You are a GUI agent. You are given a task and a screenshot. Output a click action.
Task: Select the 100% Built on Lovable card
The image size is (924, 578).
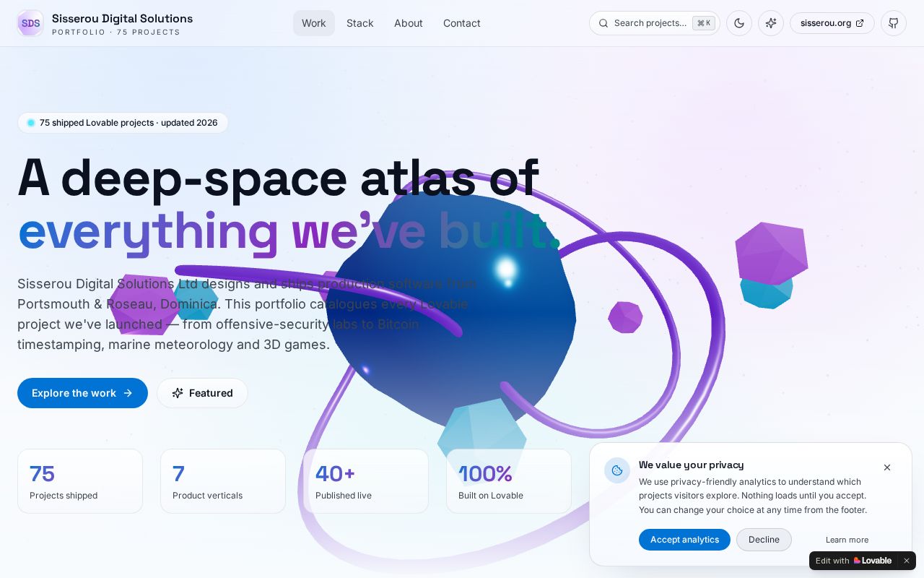pos(509,481)
